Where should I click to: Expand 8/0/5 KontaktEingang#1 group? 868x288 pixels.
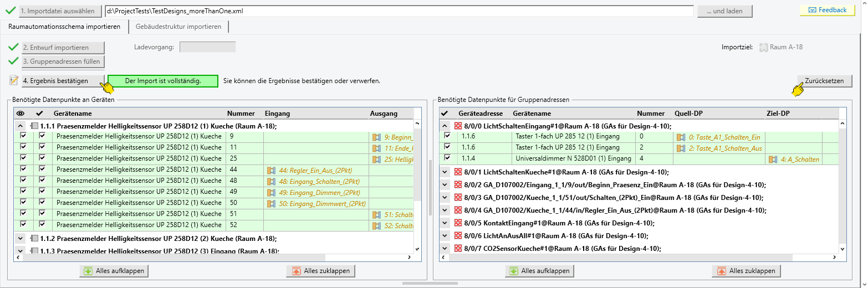click(445, 223)
